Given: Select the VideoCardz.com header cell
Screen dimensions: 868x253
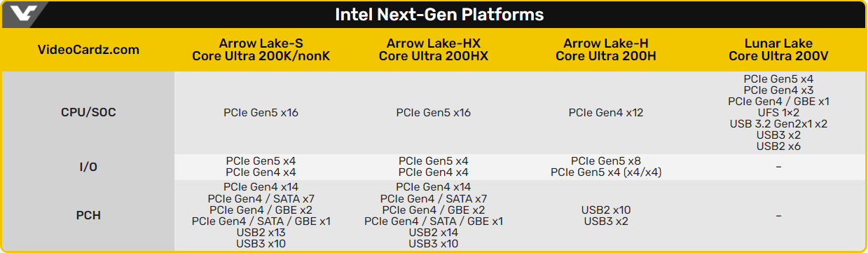Looking at the screenshot, I should [x=88, y=50].
